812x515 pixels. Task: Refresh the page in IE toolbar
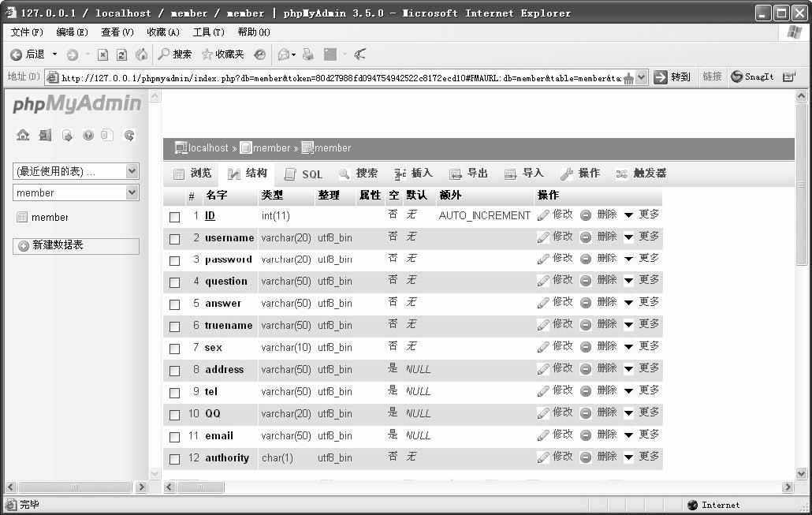click(121, 54)
